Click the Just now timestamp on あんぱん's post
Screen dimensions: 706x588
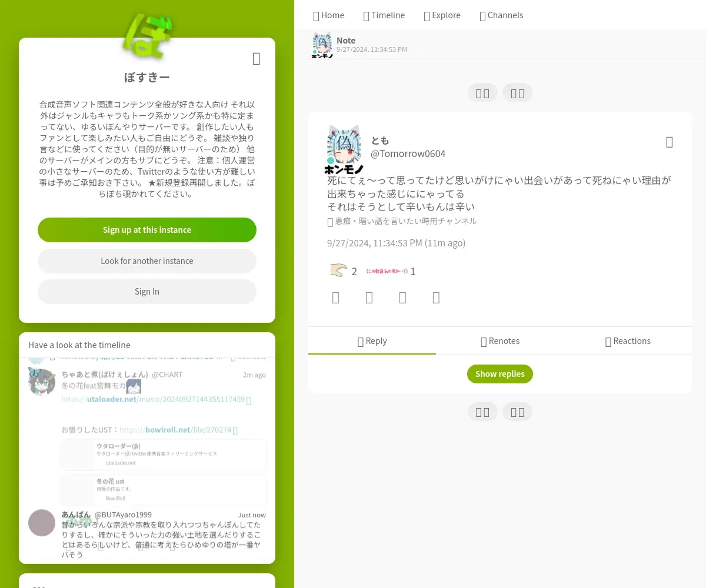coord(252,514)
